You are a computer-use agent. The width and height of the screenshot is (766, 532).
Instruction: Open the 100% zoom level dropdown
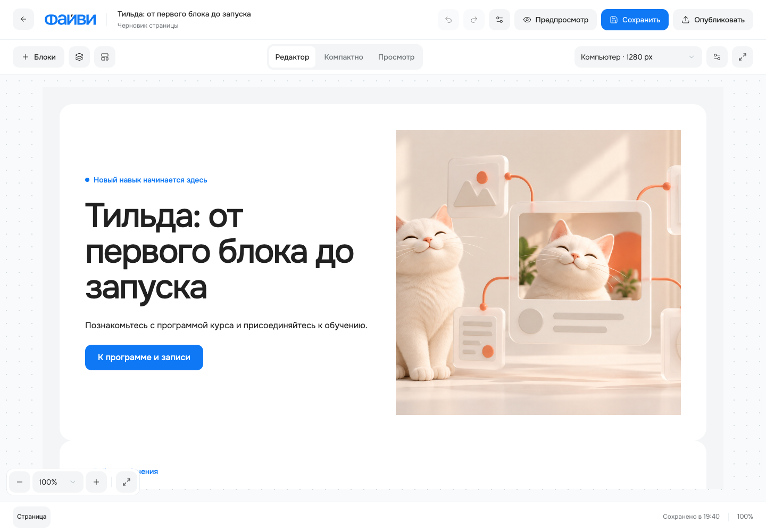[58, 482]
